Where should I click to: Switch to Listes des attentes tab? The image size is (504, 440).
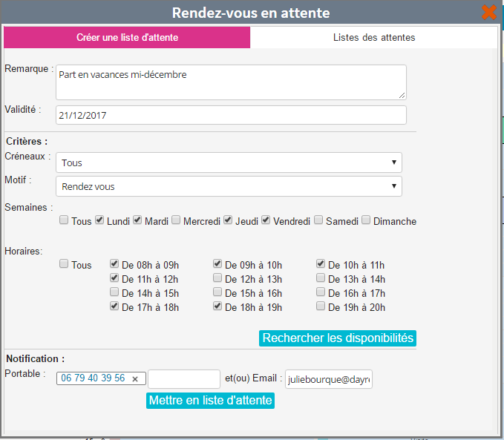point(373,37)
